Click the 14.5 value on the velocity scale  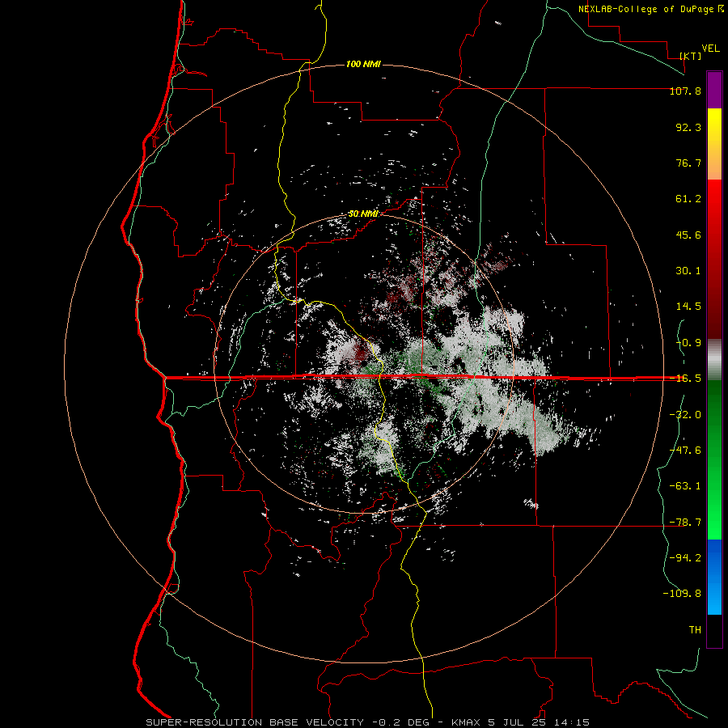[688, 307]
